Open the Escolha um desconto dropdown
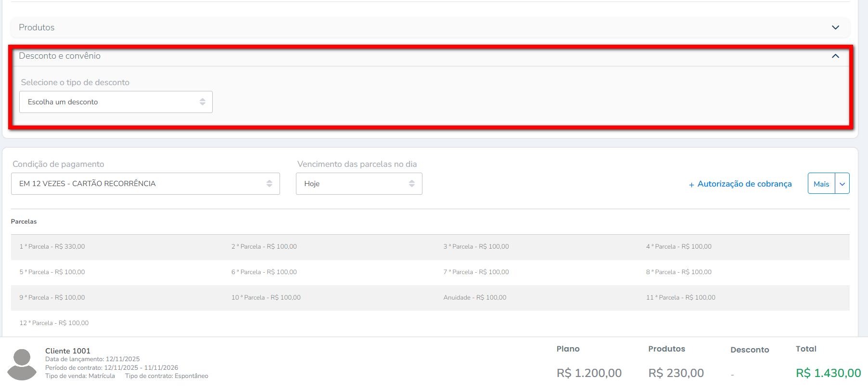The width and height of the screenshot is (868, 390). point(115,102)
